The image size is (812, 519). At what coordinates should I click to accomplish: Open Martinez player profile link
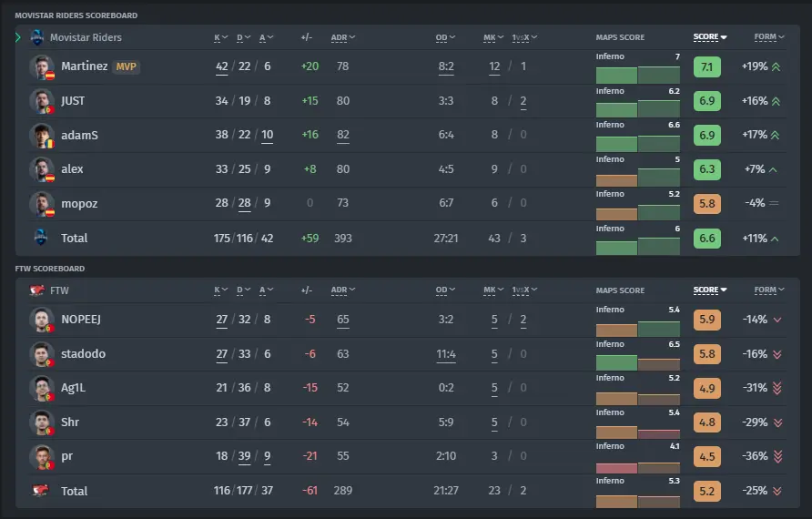pos(85,66)
